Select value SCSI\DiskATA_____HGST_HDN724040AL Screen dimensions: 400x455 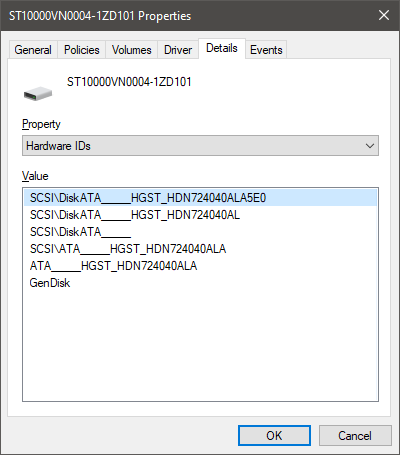point(200,215)
